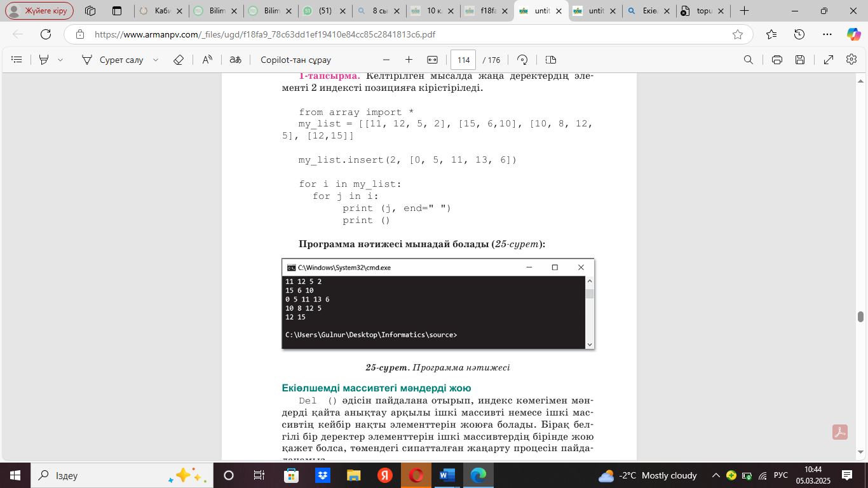Start the read aloud feature
This screenshot has height=488, width=868.
tap(208, 60)
